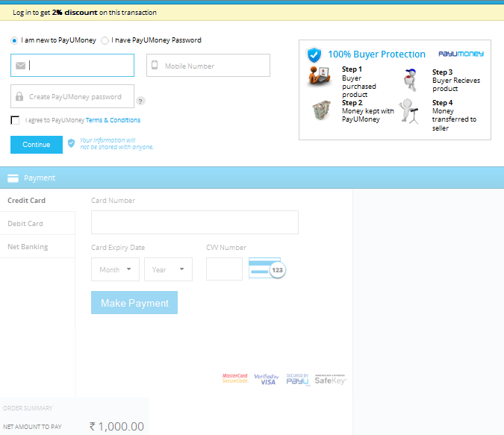The image size is (504, 435).
Task: Switch to the Credit Card tab
Action: coord(26,201)
